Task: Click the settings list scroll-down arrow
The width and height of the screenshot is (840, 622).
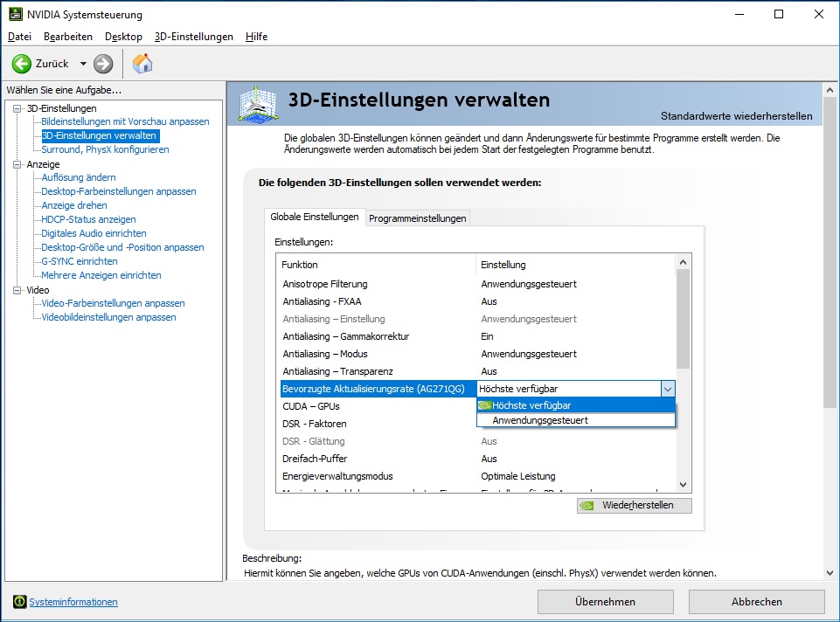Action: 683,485
